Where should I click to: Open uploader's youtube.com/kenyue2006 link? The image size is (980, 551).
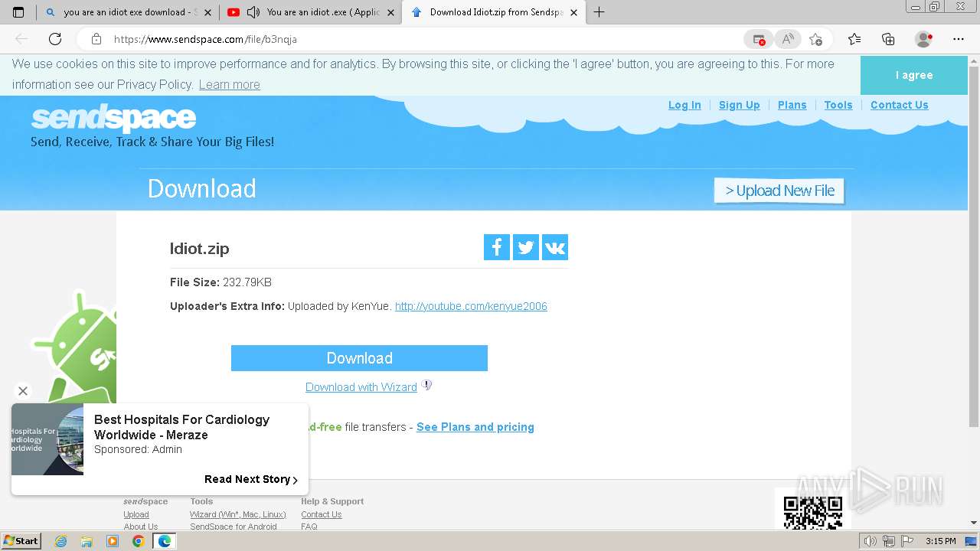(471, 306)
